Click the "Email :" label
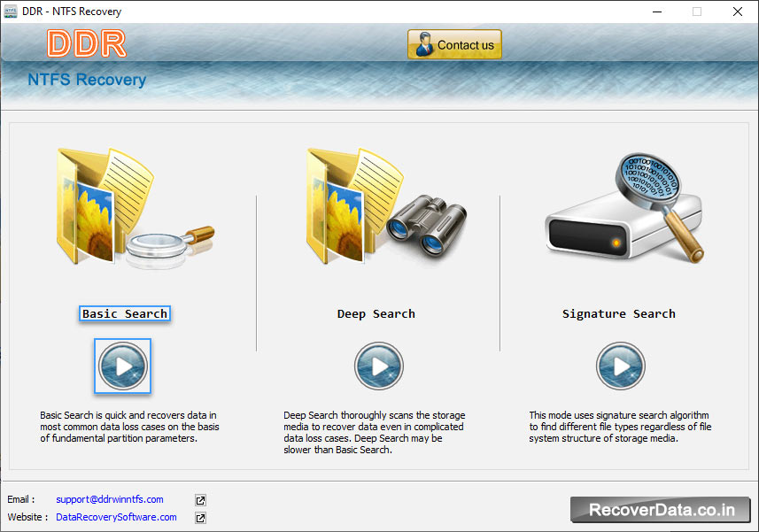759x532 pixels. [21, 499]
